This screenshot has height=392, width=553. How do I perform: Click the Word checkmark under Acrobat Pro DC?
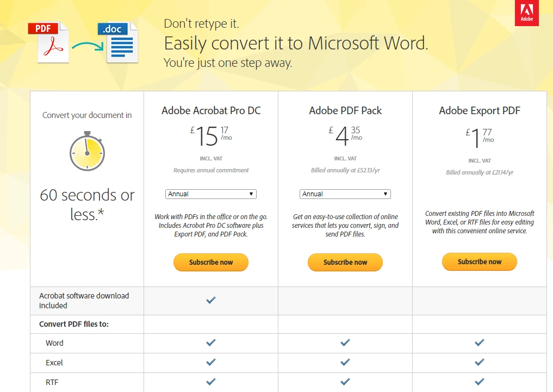(211, 343)
